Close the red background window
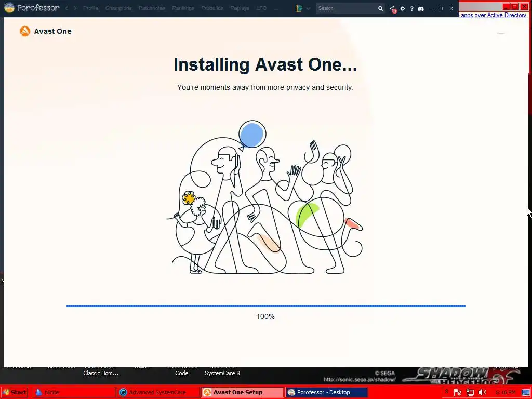The image size is (532, 399). click(525, 7)
